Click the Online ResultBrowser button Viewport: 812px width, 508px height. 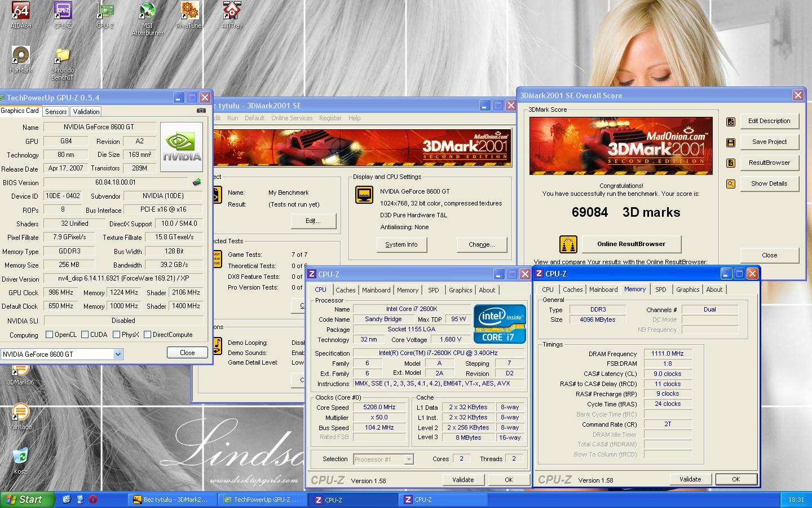631,244
